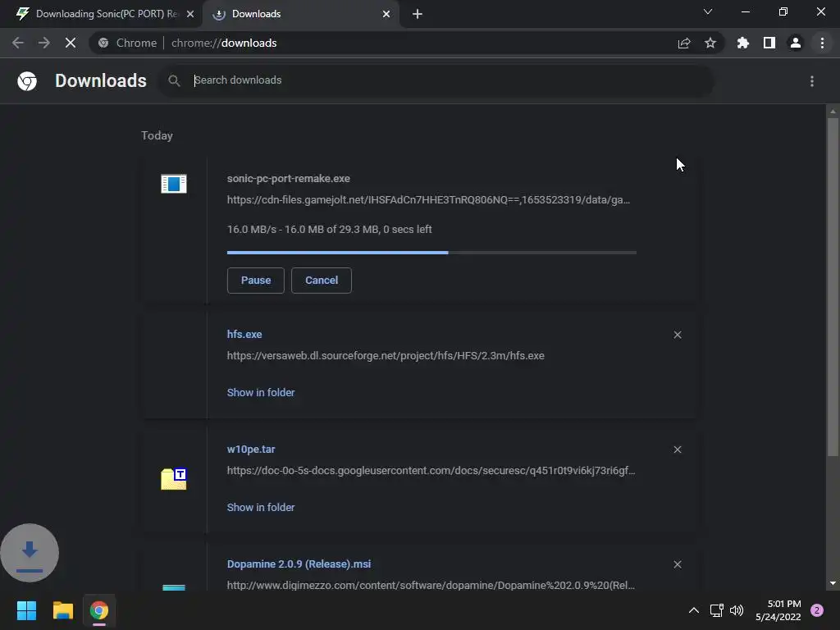Screen dimensions: 840x630
Task: Click the search magnifier icon
Action: (174, 81)
